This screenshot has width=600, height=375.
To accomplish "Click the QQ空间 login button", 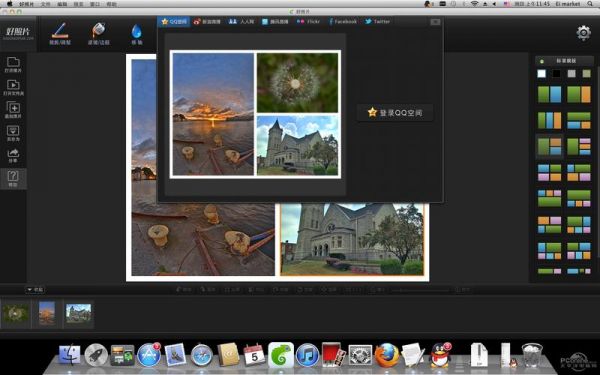I will 395,113.
